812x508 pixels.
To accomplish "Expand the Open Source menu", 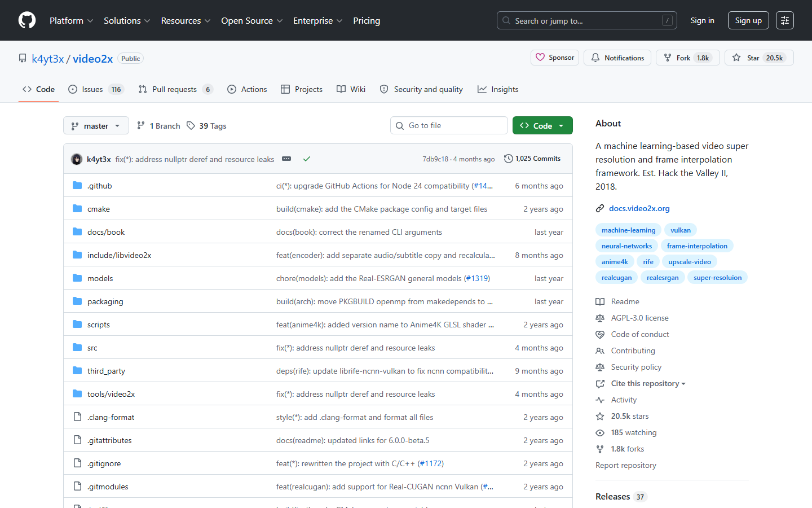I will pos(251,20).
